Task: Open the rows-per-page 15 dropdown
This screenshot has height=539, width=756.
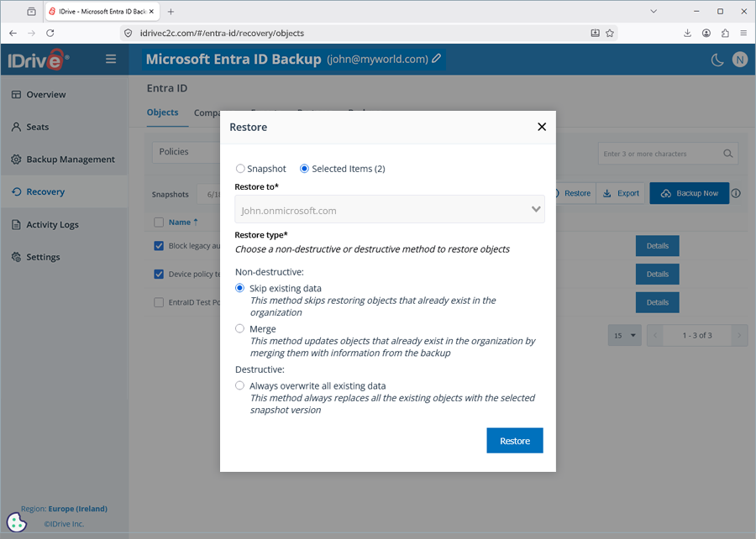Action: (624, 335)
